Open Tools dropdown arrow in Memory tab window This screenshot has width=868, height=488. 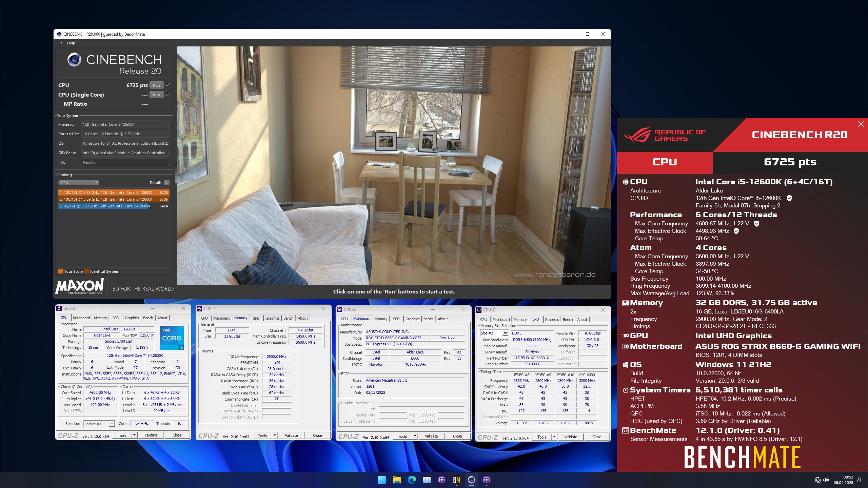pos(275,435)
